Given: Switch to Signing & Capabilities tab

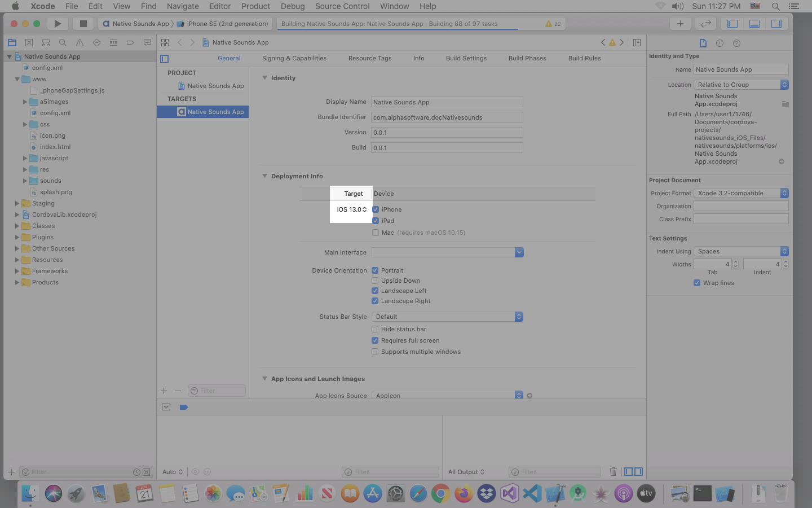Looking at the screenshot, I should [294, 58].
